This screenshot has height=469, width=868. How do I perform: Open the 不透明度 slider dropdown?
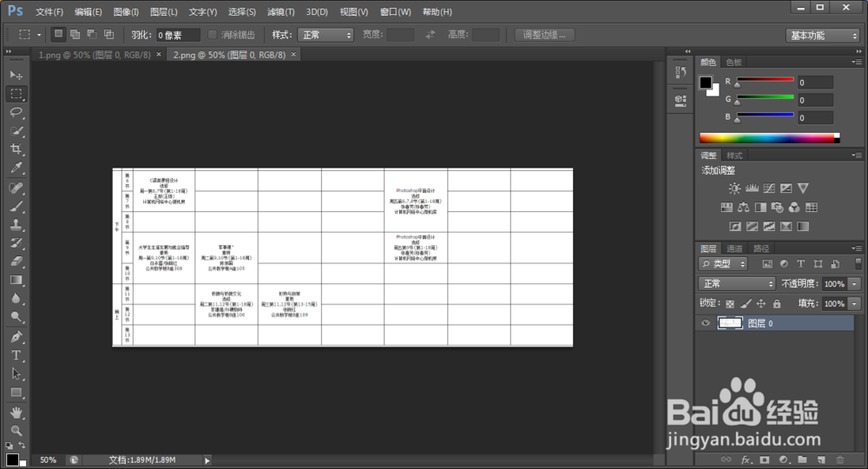[855, 284]
